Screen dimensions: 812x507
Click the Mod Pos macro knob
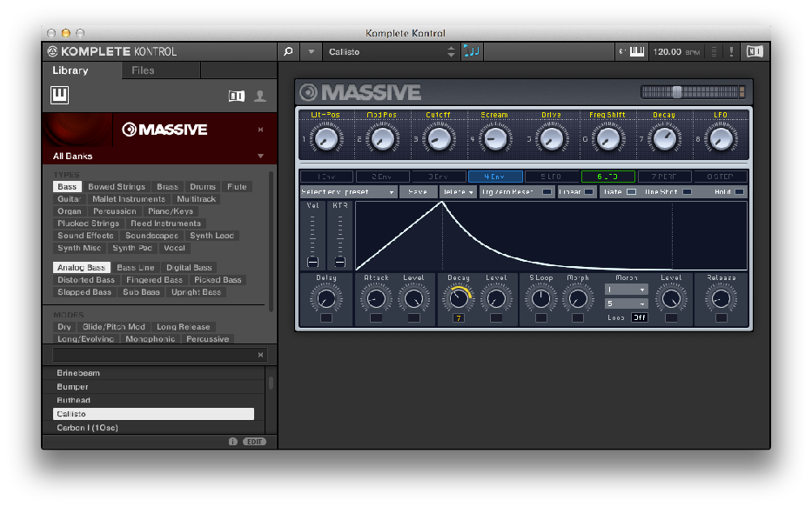382,138
